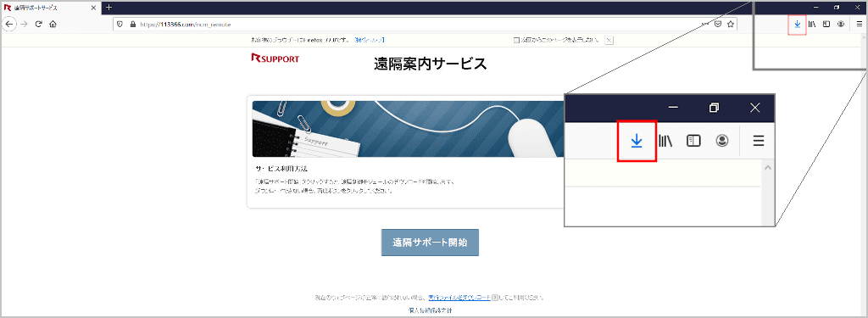Click the 遠隔サポート開始 button
The width and height of the screenshot is (868, 318).
[x=430, y=243]
